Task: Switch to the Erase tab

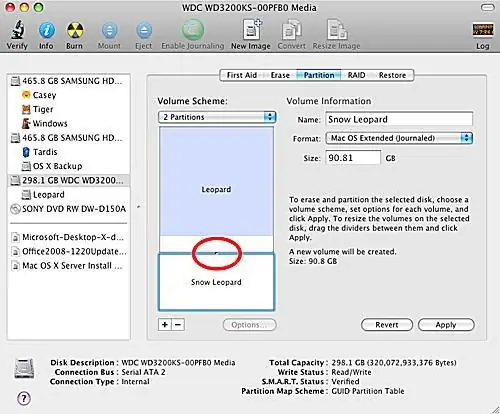Action: click(280, 75)
